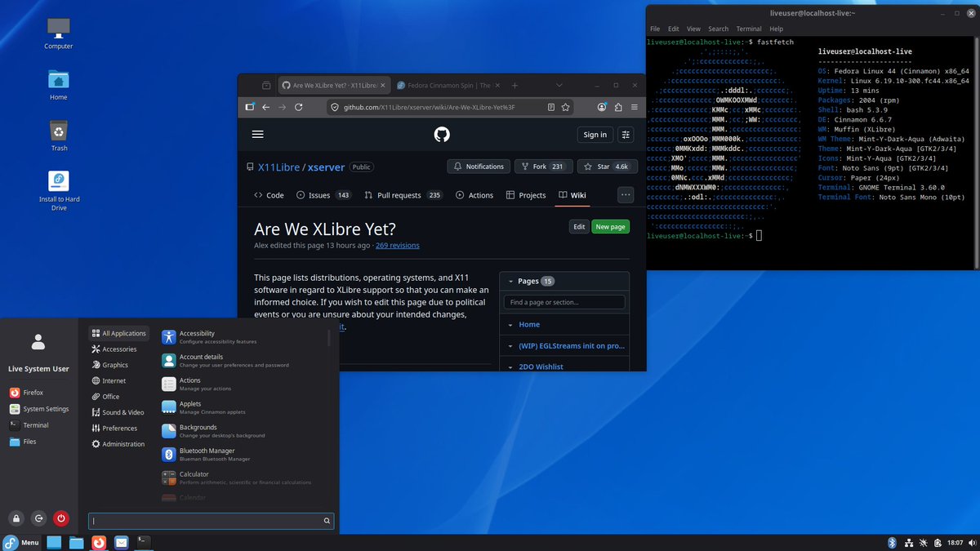This screenshot has height=551, width=980.
Task: Click the Notifications button
Action: coord(479,167)
